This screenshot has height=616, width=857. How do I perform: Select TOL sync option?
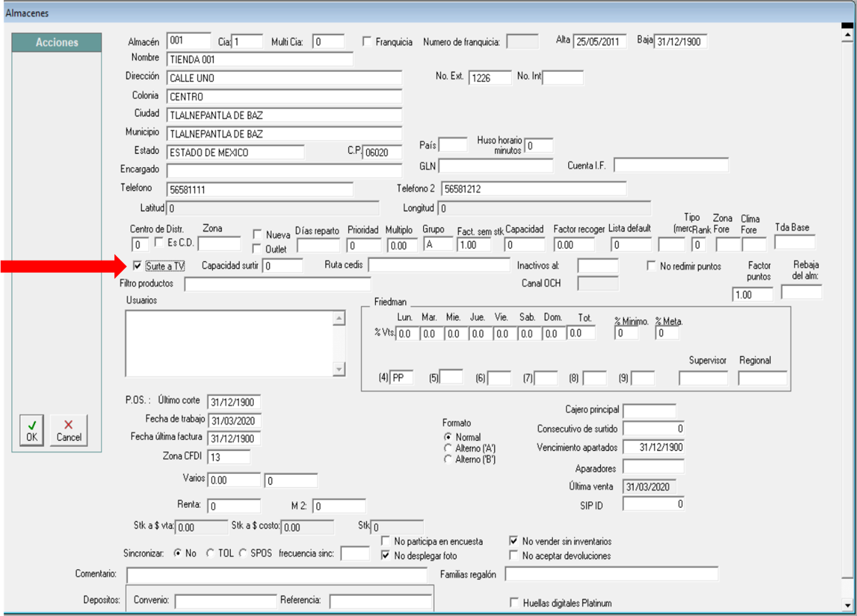210,553
